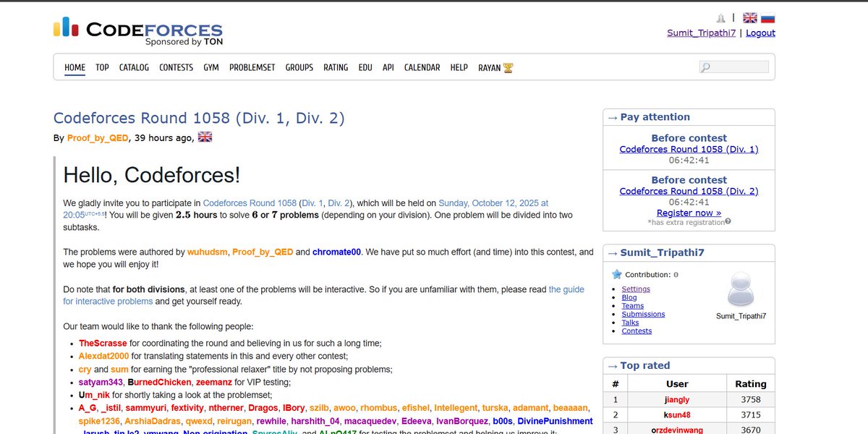Open the TOP menu item
The image size is (868, 434).
102,67
